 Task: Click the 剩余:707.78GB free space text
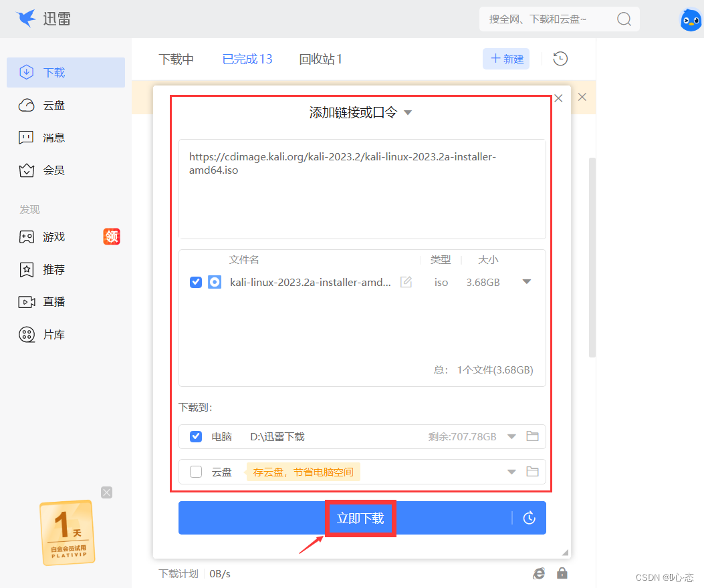point(463,437)
